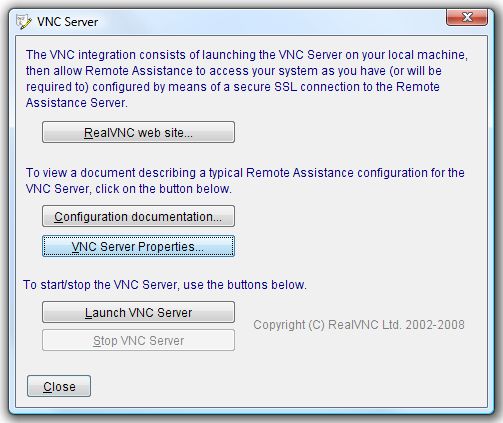Viewport: 503px width, 423px height.
Task: Open VNC Server Properties
Action: pyautogui.click(x=138, y=246)
